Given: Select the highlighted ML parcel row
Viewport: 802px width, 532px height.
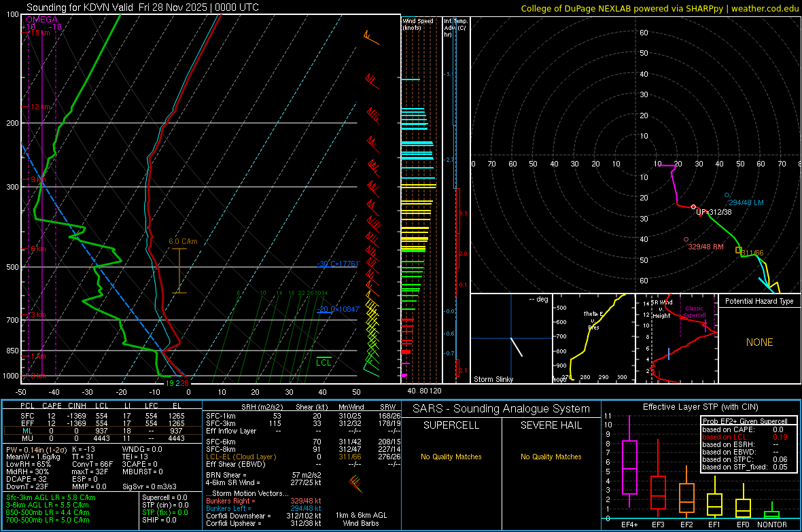Looking at the screenshot, I should point(103,431).
